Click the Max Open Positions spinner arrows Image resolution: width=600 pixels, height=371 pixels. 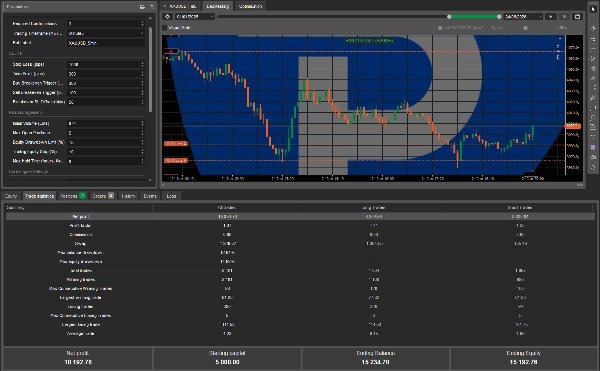tap(142, 133)
